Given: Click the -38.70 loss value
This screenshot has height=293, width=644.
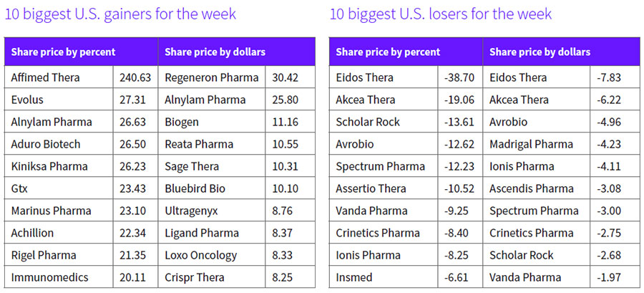Looking at the screenshot, I should pos(458,77).
